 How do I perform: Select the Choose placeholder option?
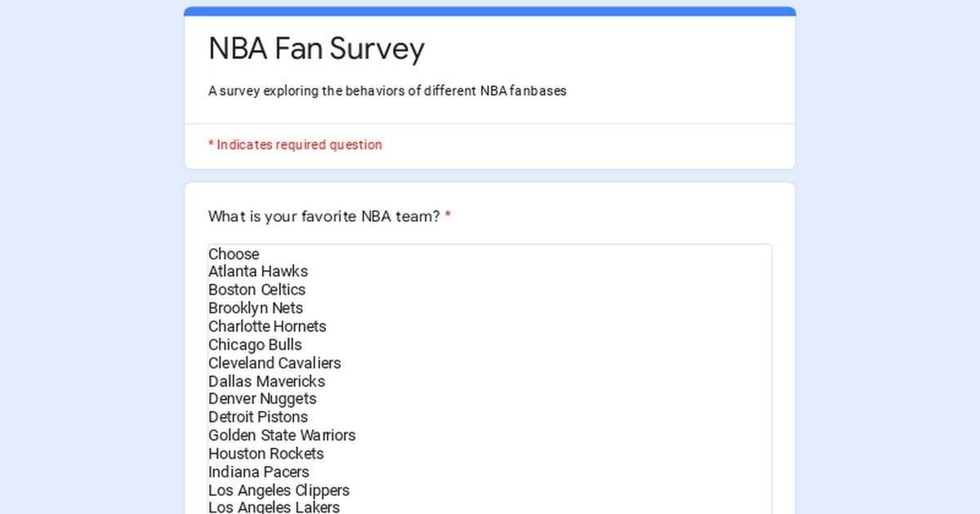(234, 254)
